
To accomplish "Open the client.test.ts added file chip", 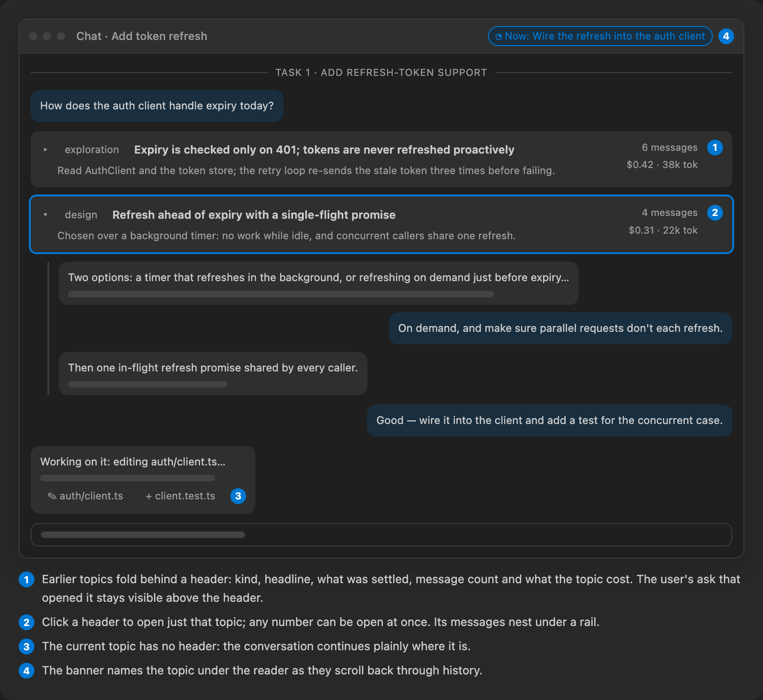I will click(181, 496).
